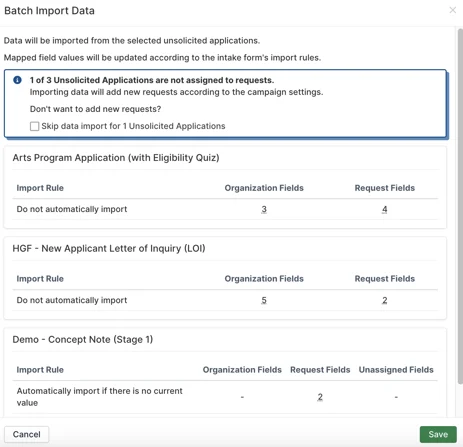Select the HGF - New Applicant Letter of Inquiry heading
The image size is (463, 447).
click(109, 249)
